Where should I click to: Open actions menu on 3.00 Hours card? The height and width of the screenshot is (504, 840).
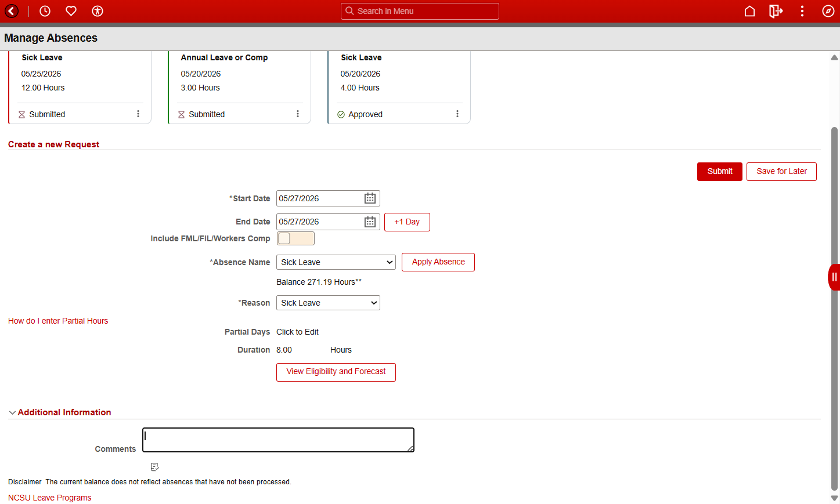click(x=298, y=114)
